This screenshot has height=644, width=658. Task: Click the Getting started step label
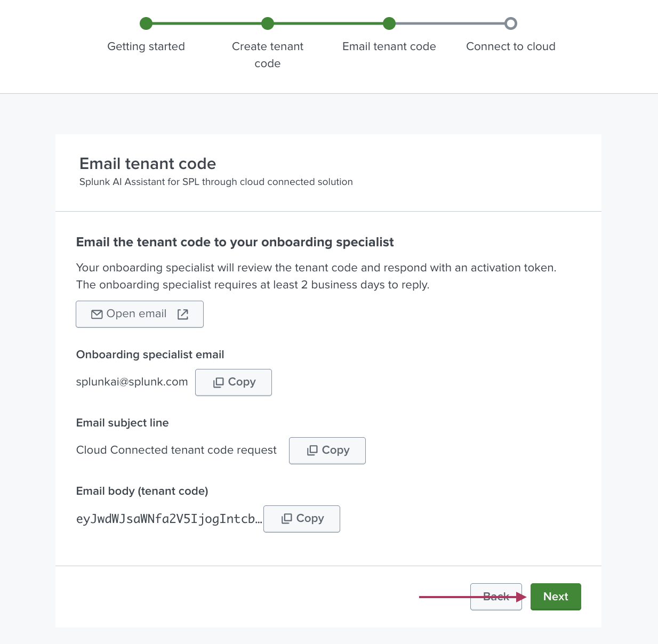146,46
